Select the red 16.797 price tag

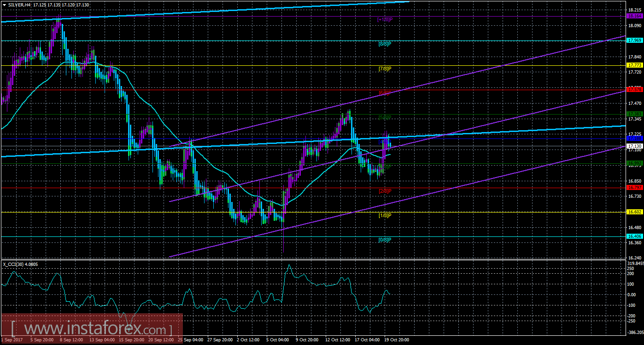[x=634, y=188]
